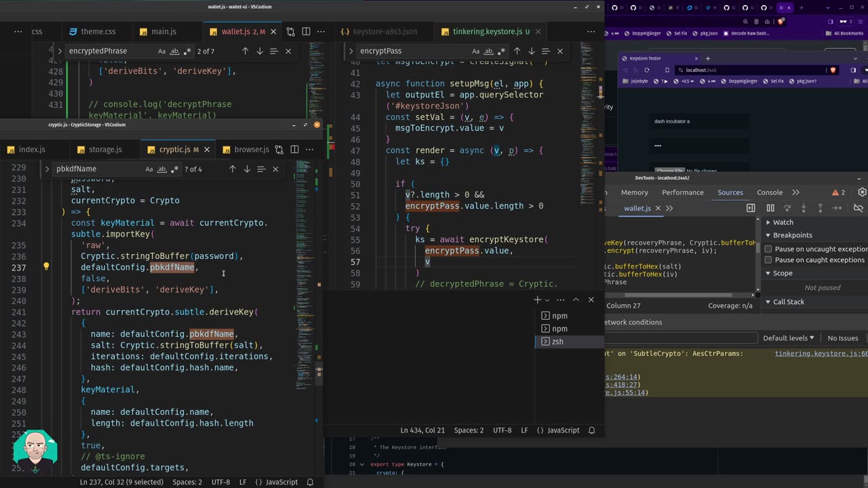The image size is (868, 488).
Task: Go to previous match for pbkdfName
Action: [x=233, y=169]
